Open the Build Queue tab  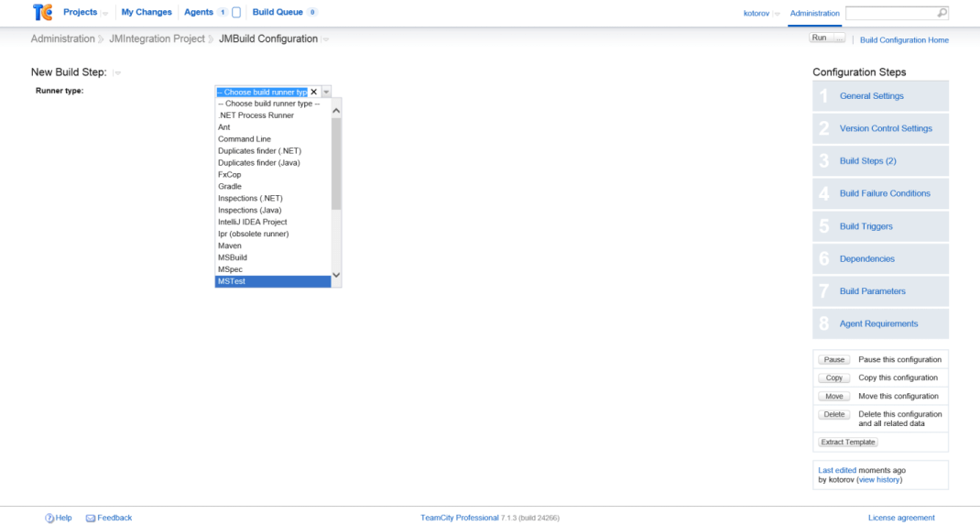click(278, 12)
